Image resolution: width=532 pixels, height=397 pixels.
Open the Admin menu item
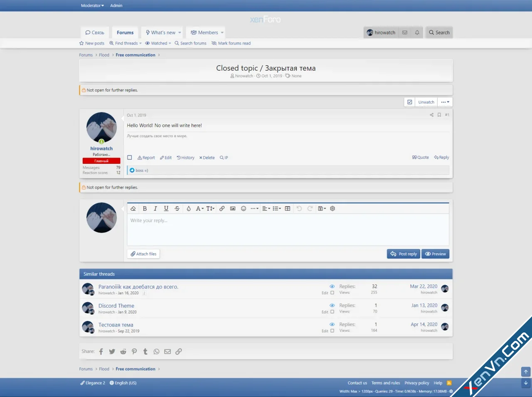tap(116, 5)
